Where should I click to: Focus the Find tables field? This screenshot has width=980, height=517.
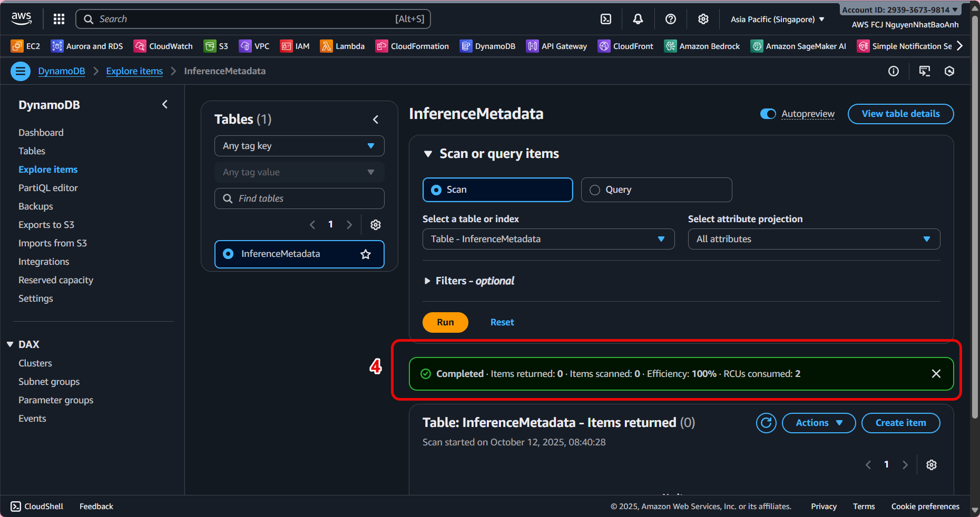(299, 198)
